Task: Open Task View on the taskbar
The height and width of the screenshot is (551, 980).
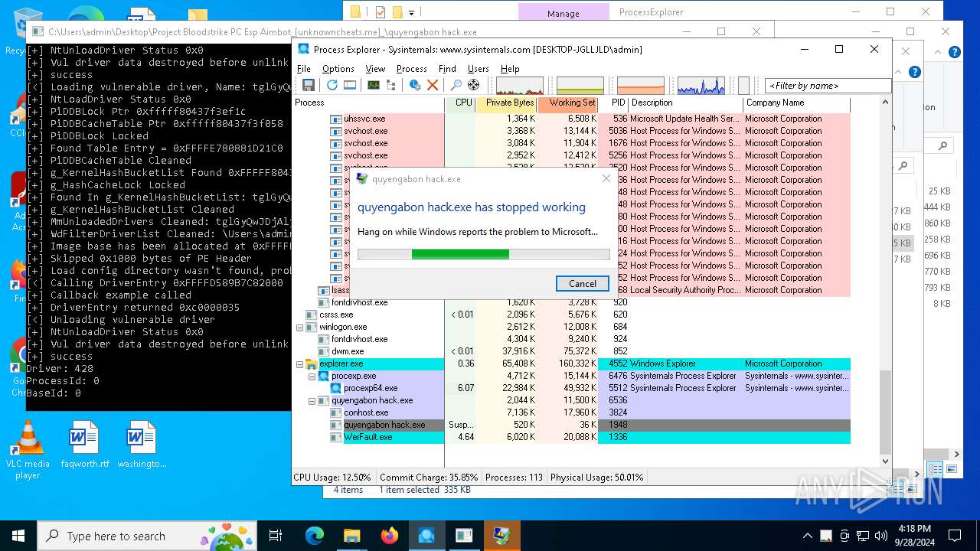Action: (276, 536)
